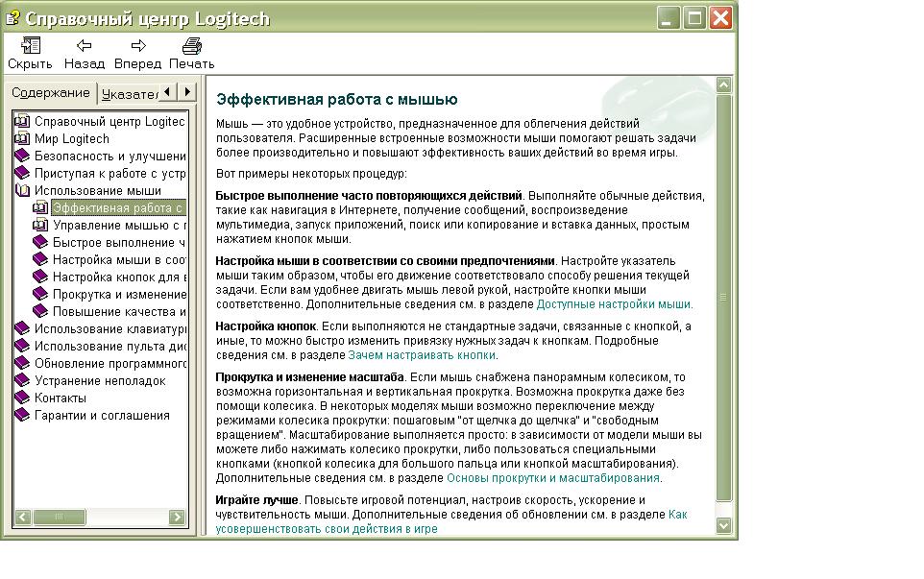This screenshot has height=579, width=924.
Task: Click book icon next to Контакты
Action: [22, 398]
